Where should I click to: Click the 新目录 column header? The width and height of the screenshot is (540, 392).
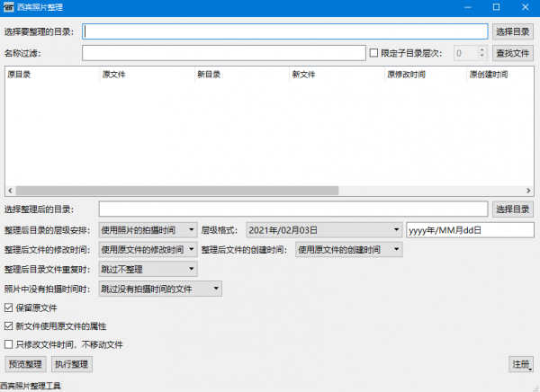pyautogui.click(x=242, y=75)
